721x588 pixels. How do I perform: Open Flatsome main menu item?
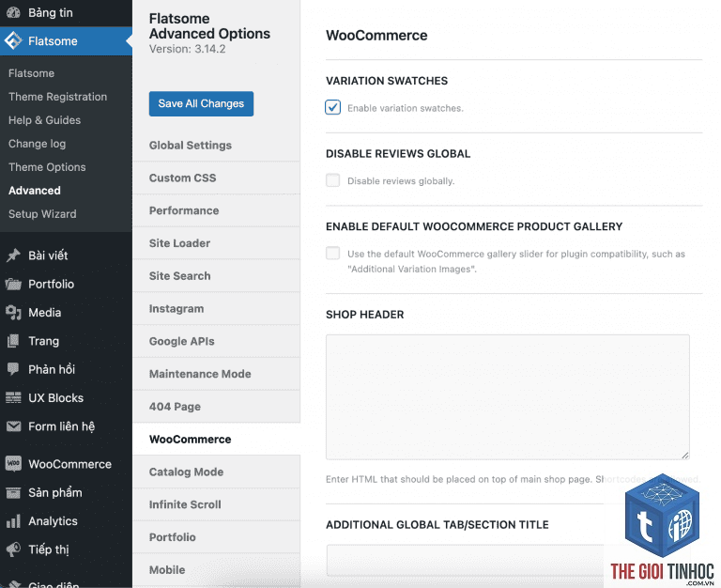tap(66, 41)
